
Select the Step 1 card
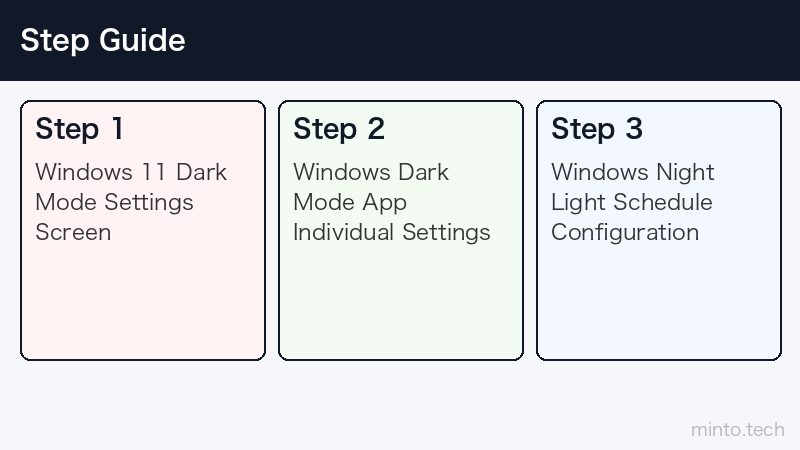143,230
